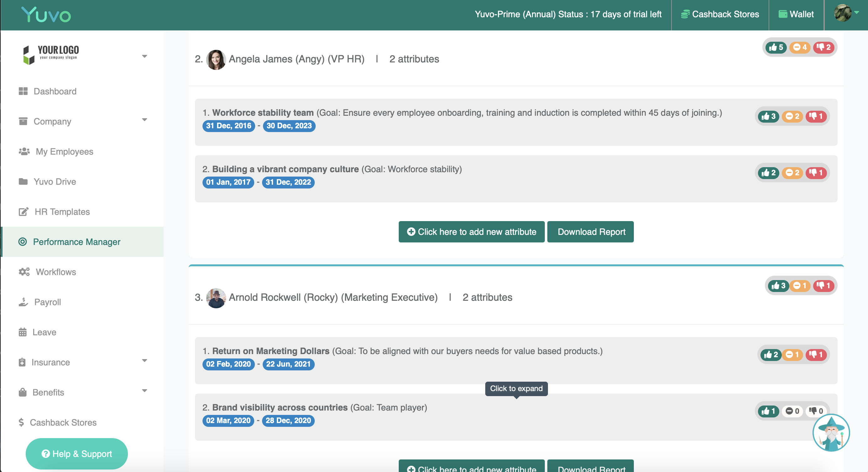Click Arnold Rockwell's profile photo
This screenshot has width=868, height=472.
216,298
